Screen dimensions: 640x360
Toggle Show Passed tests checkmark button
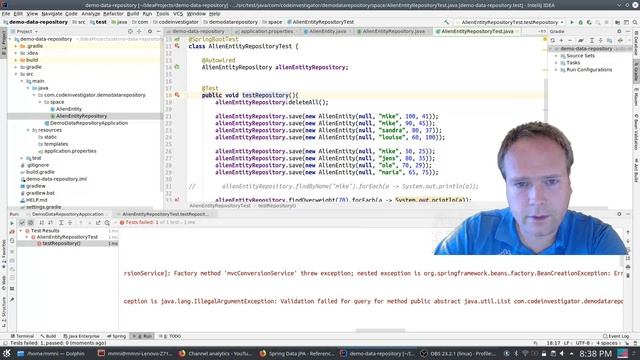[22, 223]
